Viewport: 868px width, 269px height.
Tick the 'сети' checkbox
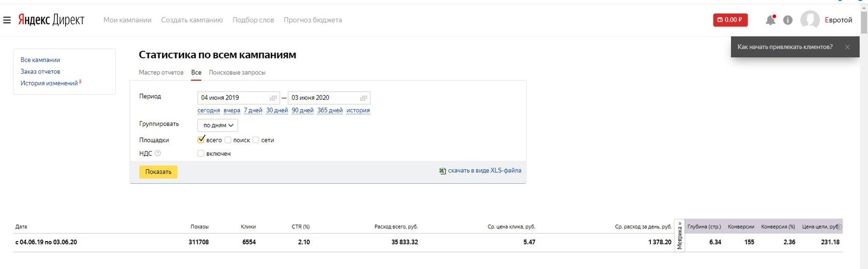(x=256, y=140)
